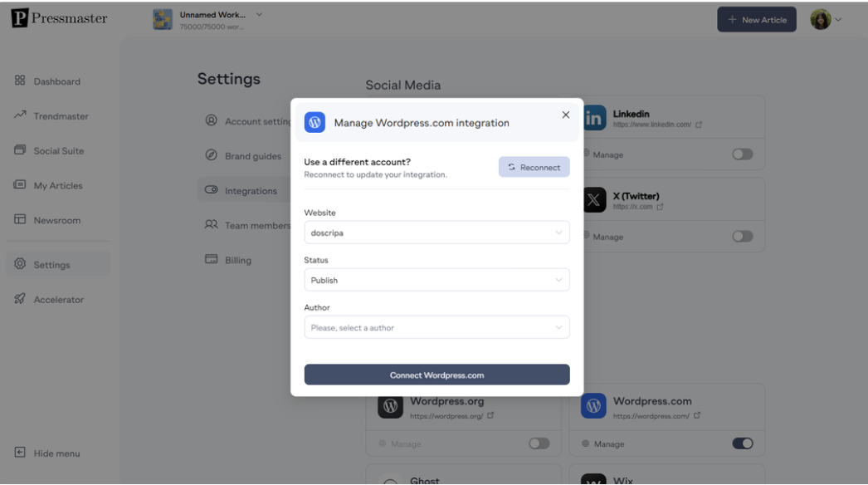868x485 pixels.
Task: Click Hide menu at the bottom
Action: (x=57, y=453)
